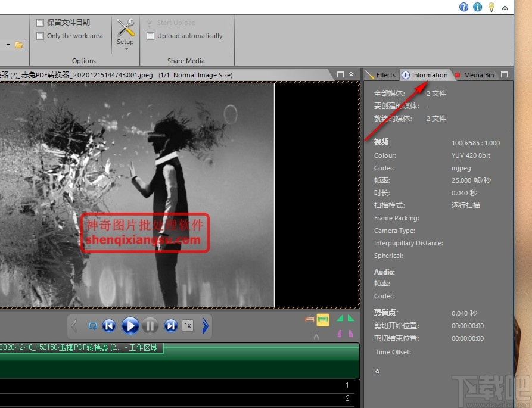Maximize the right information panel
The height and width of the screenshot is (408, 532).
pos(504,74)
